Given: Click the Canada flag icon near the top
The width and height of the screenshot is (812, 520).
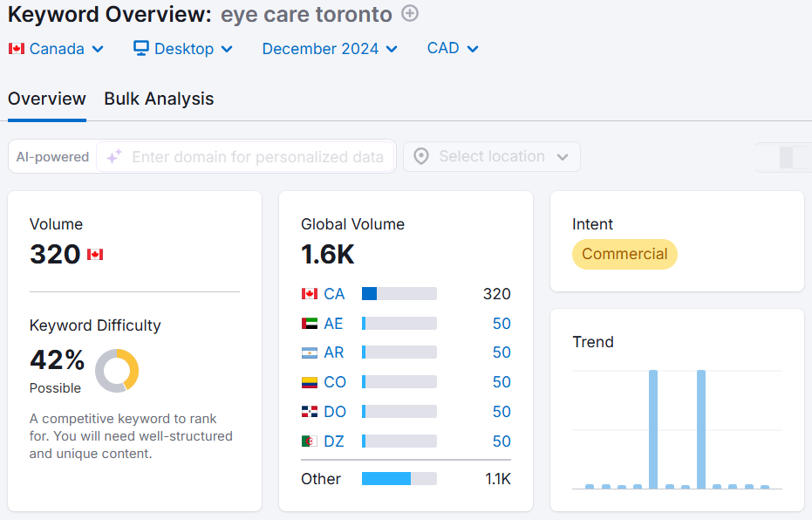Looking at the screenshot, I should point(16,49).
